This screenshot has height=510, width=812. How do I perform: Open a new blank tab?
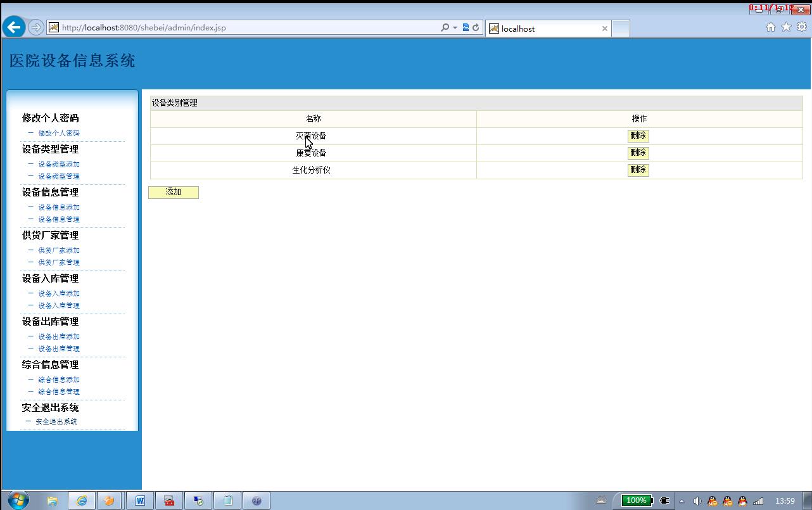click(x=621, y=29)
